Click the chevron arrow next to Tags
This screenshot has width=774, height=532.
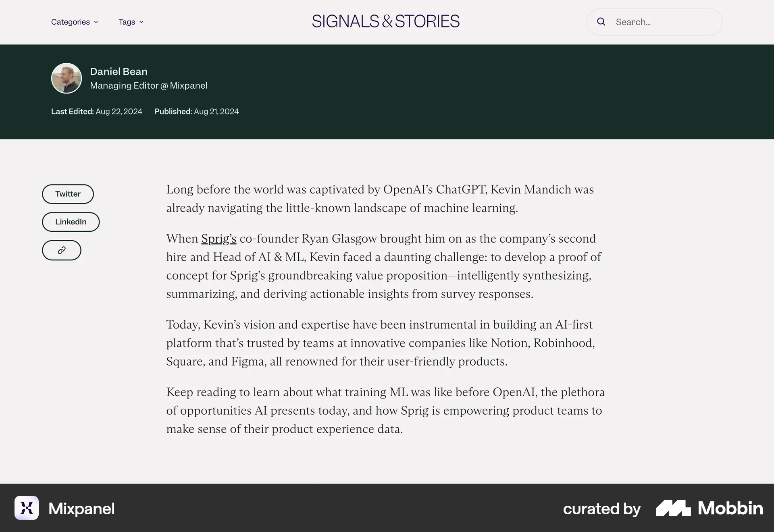point(141,22)
